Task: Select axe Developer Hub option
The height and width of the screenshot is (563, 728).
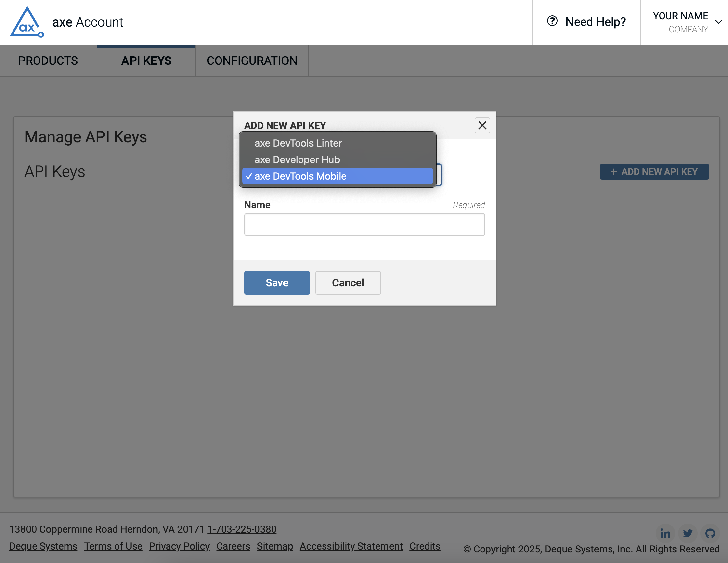Action: point(297,159)
